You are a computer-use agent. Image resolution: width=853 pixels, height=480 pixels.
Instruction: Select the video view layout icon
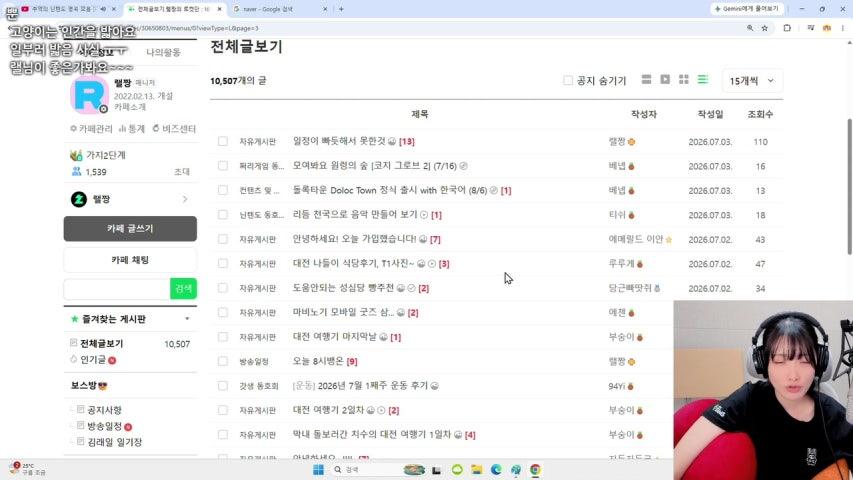pyautogui.click(x=665, y=80)
